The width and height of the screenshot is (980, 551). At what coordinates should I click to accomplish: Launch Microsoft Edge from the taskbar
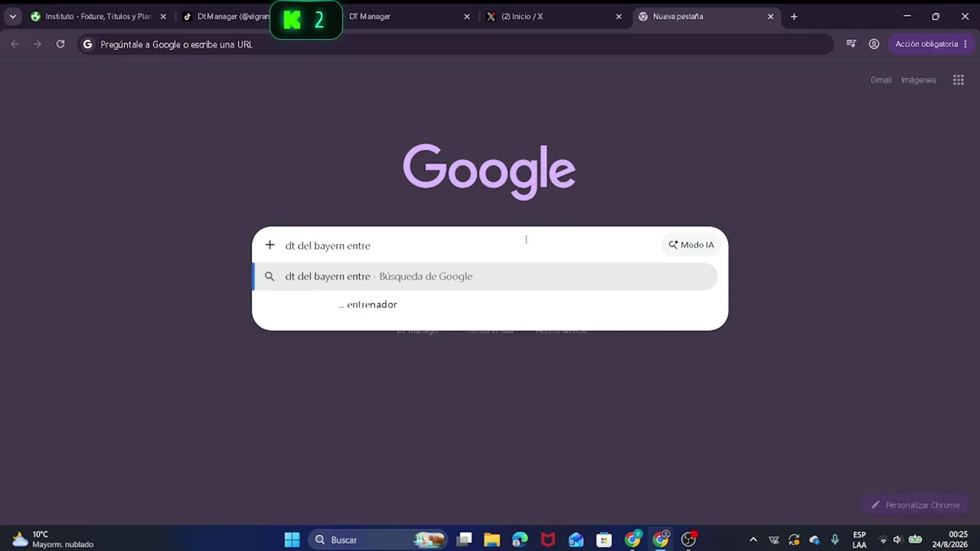tap(520, 540)
